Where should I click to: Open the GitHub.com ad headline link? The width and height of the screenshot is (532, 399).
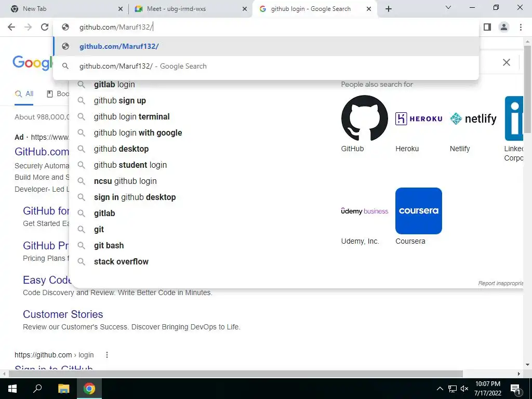coord(42,152)
